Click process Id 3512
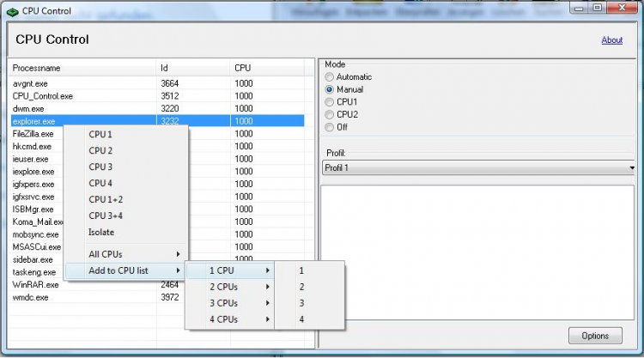Screen dimensions: 644x358 (170, 96)
